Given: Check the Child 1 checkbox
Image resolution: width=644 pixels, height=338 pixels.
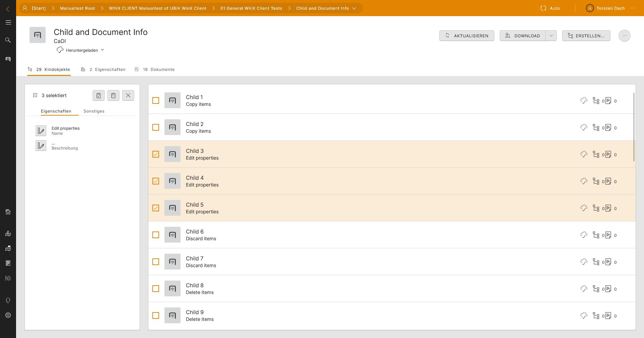Looking at the screenshot, I should point(156,100).
